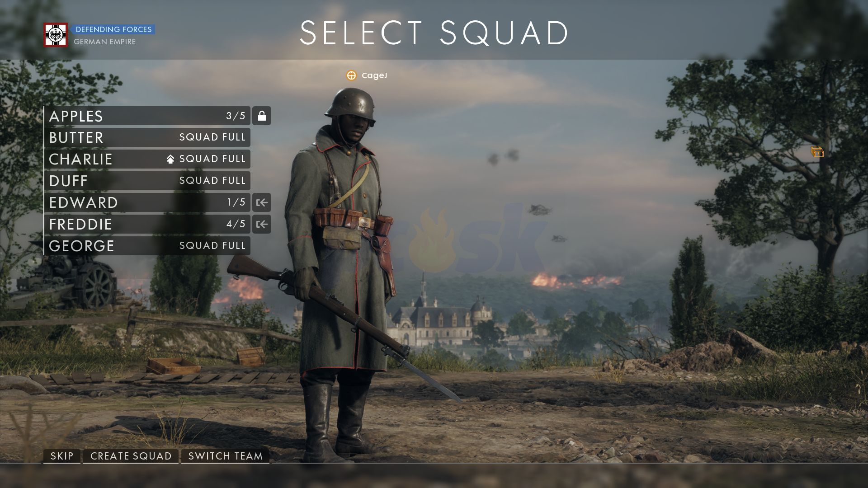Click the German Empire faction emblem
The width and height of the screenshot is (868, 488).
(56, 35)
